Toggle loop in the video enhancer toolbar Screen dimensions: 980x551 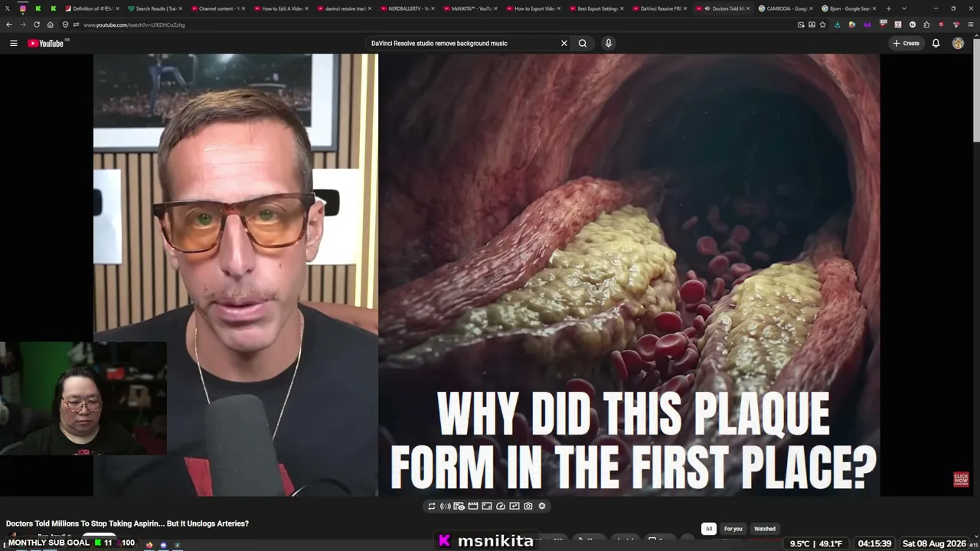432,506
